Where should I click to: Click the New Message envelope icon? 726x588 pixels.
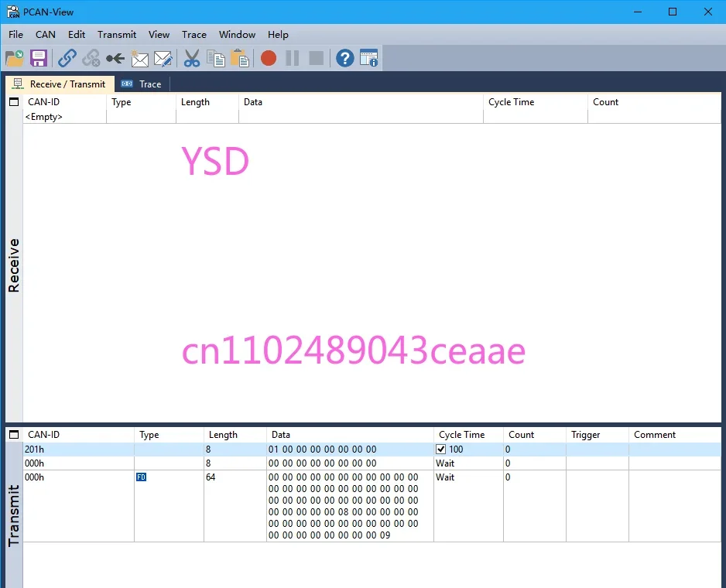[139, 58]
